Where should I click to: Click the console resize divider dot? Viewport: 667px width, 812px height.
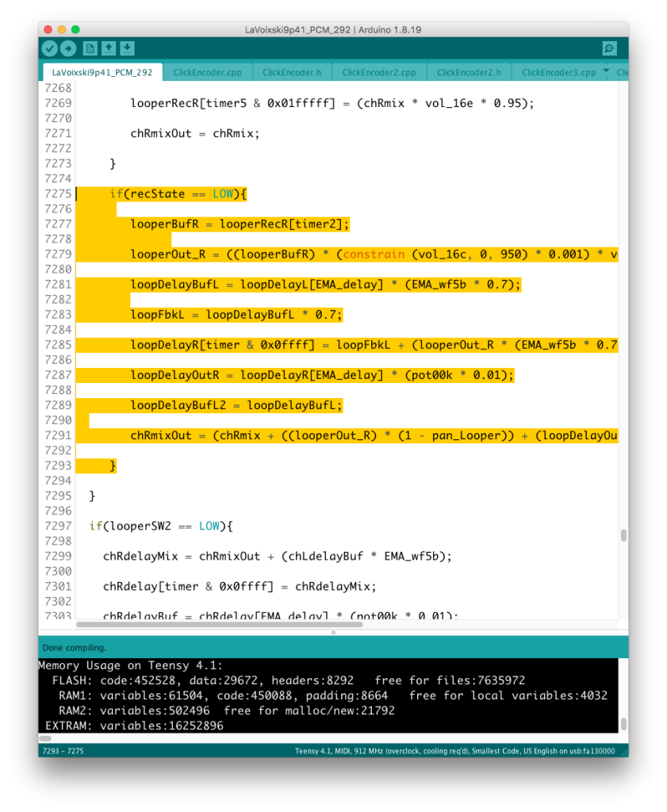[333, 632]
